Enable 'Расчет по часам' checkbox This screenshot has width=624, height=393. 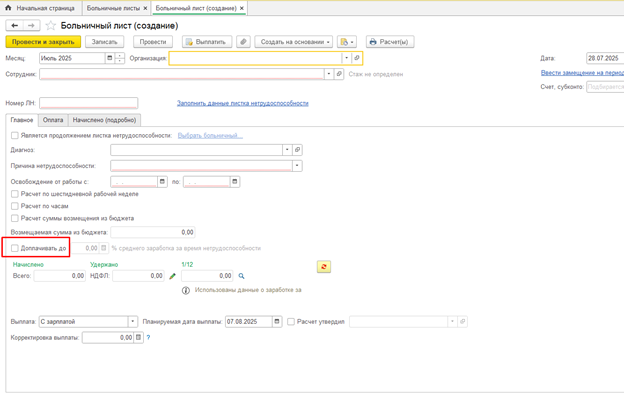[x=15, y=206]
